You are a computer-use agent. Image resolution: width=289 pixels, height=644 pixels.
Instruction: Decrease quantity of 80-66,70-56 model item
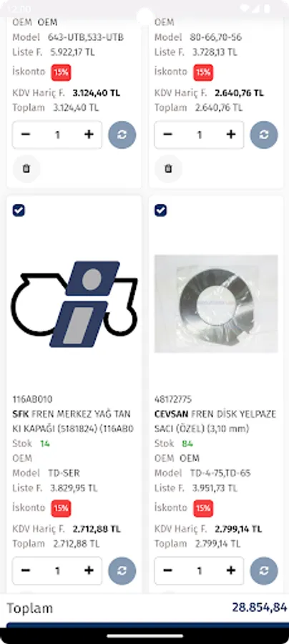167,135
